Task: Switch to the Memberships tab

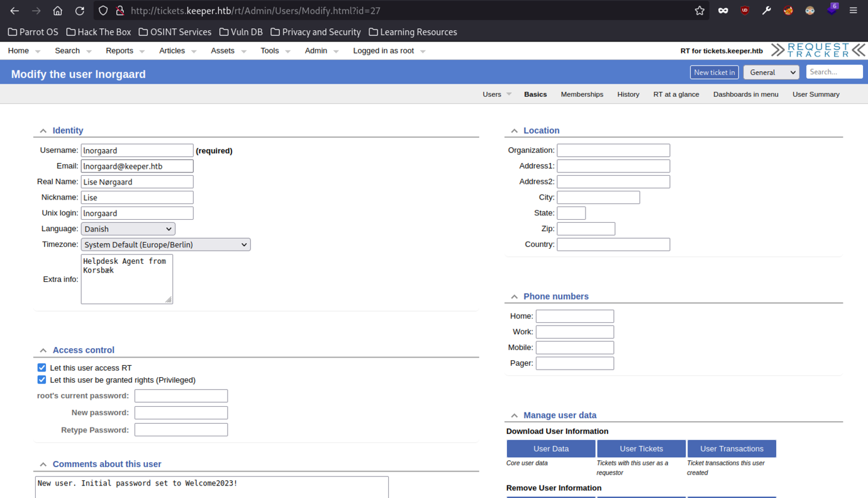Action: tap(582, 94)
